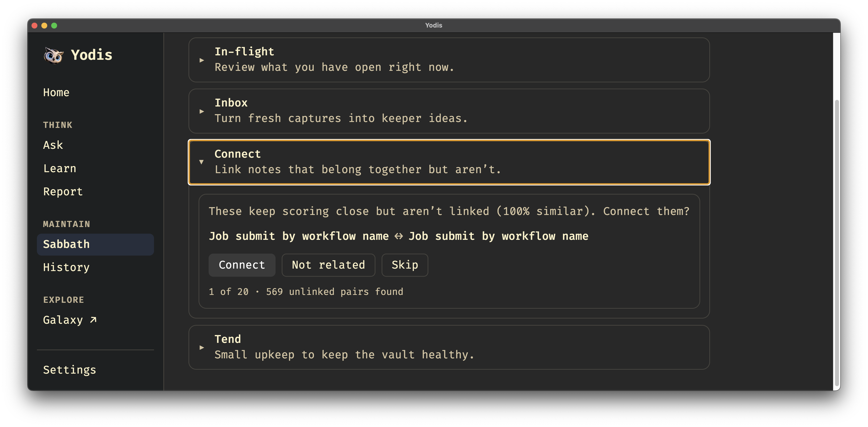Click the vertical scrollbar thumb
868x427 pixels.
tap(836, 243)
